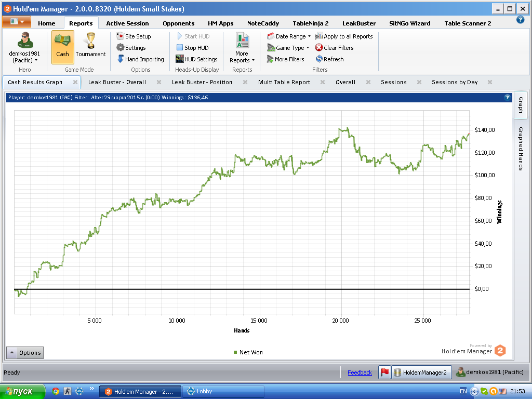
Task: Close the Sessions report tab
Action: pos(419,82)
